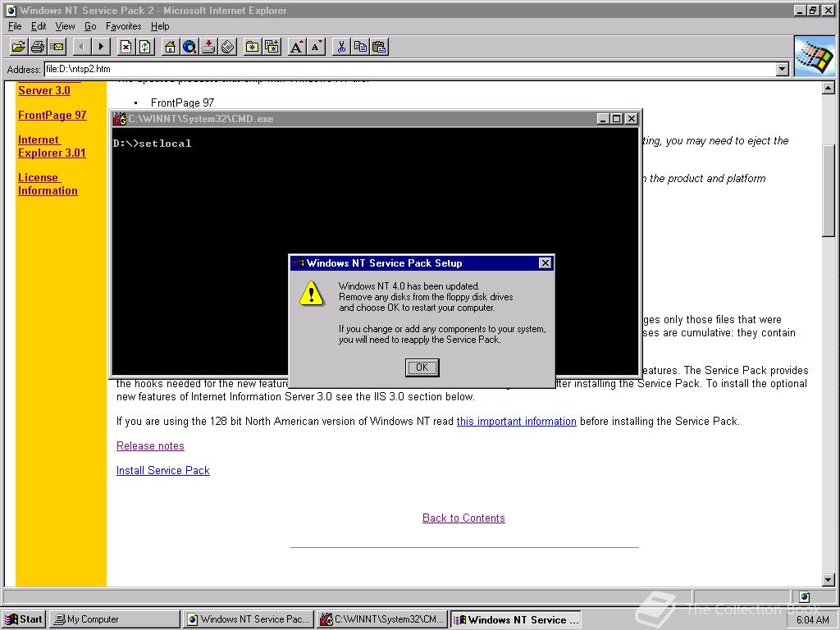Open the View menu
This screenshot has width=840, height=630.
click(x=65, y=26)
